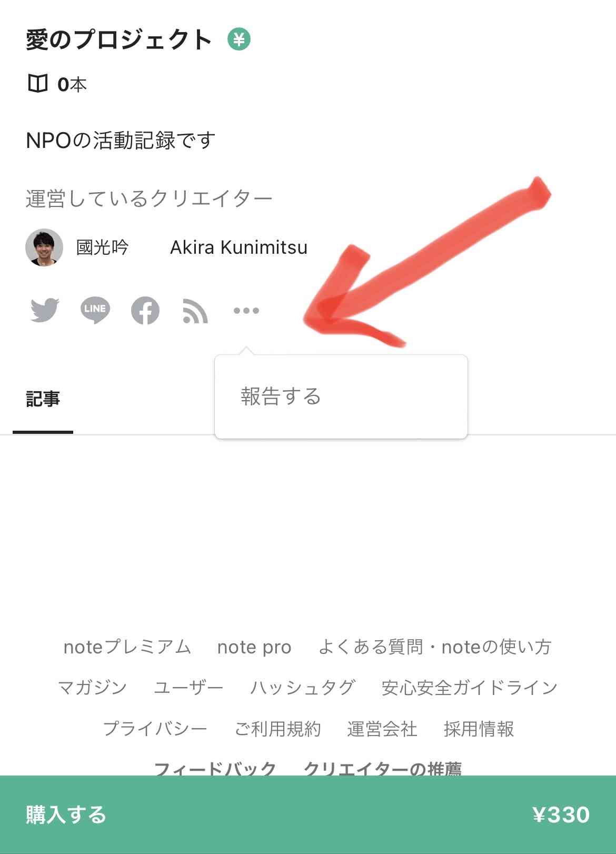
Task: Switch to the 記事 tab
Action: pos(43,399)
